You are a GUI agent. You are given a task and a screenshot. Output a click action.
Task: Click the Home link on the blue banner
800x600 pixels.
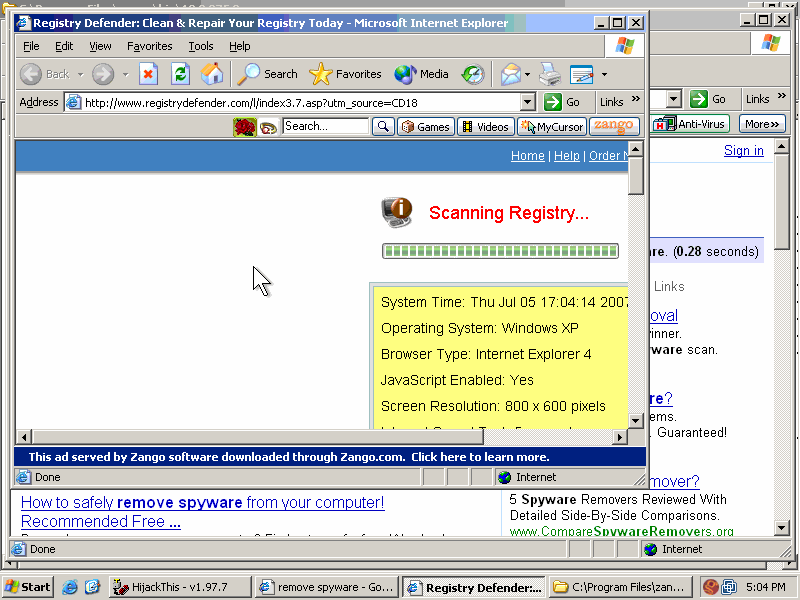[x=528, y=156]
